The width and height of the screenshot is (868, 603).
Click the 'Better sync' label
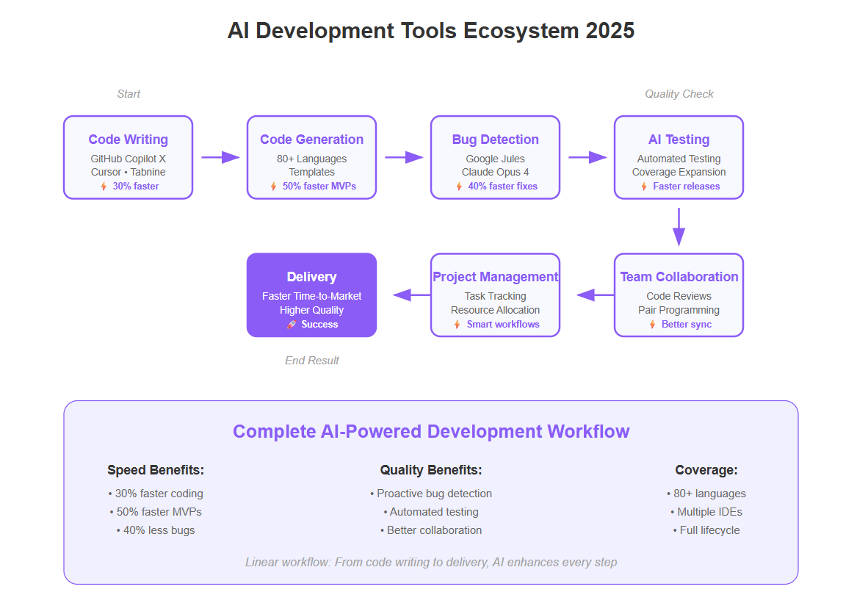tap(687, 325)
